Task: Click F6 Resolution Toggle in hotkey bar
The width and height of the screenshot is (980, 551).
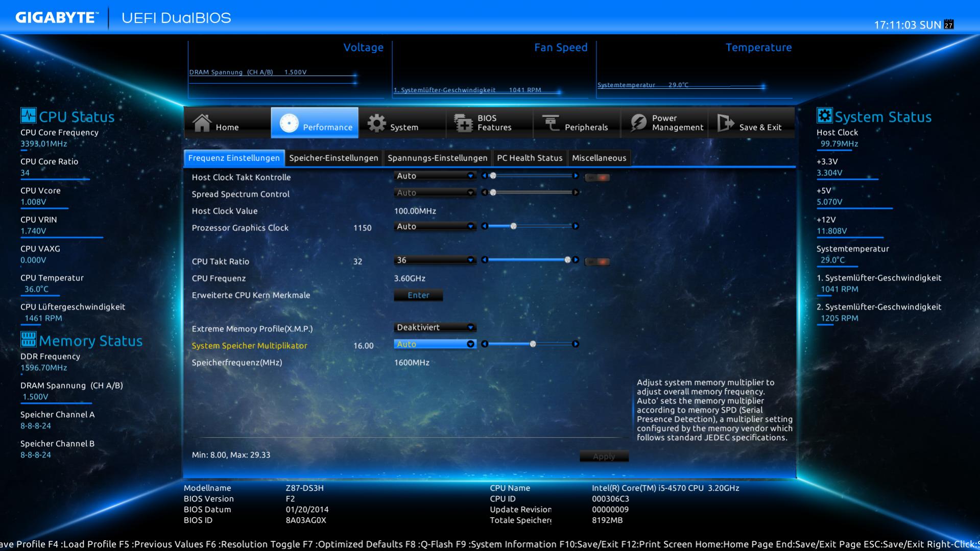Action: pyautogui.click(x=253, y=544)
